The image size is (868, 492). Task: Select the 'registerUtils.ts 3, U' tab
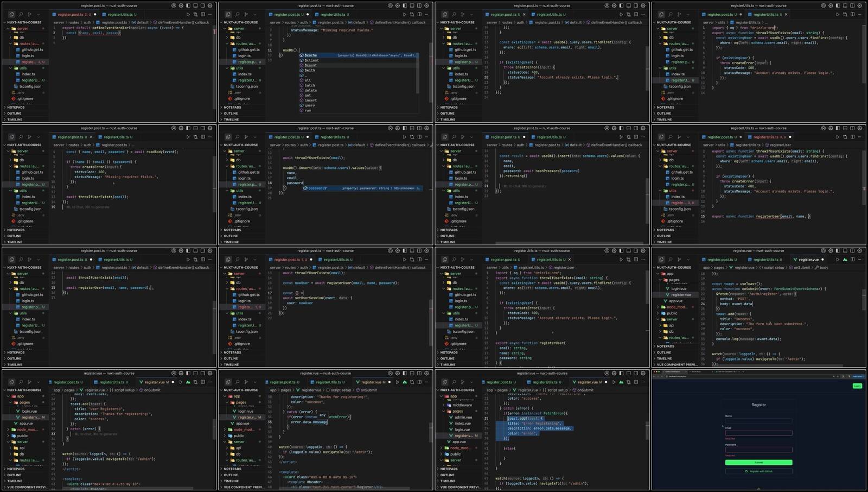point(769,137)
